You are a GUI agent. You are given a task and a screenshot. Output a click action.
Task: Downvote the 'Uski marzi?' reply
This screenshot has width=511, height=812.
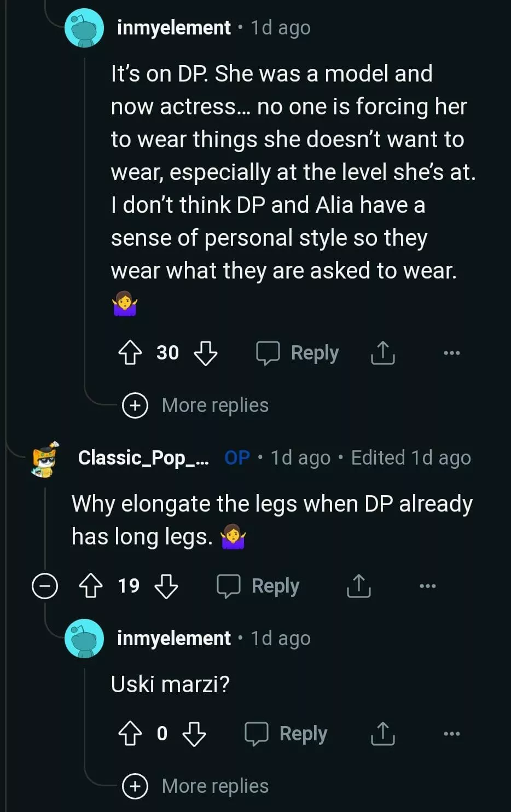[194, 734]
